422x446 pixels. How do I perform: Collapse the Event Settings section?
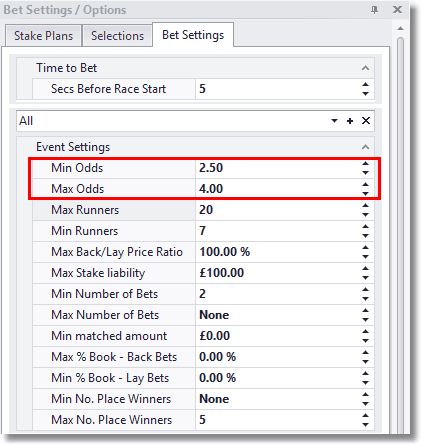click(x=366, y=147)
